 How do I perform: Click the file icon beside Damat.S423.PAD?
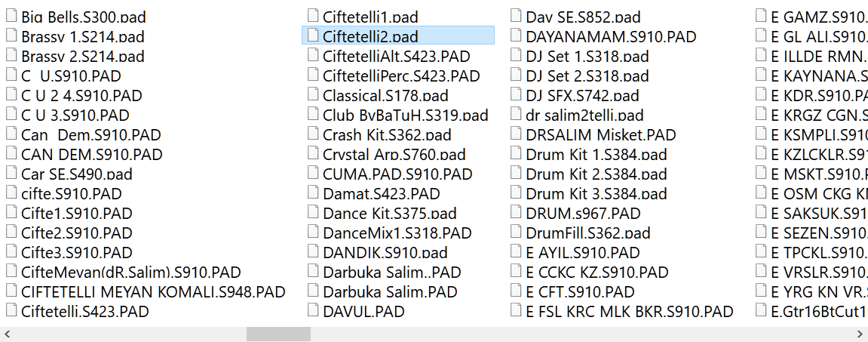[313, 193]
